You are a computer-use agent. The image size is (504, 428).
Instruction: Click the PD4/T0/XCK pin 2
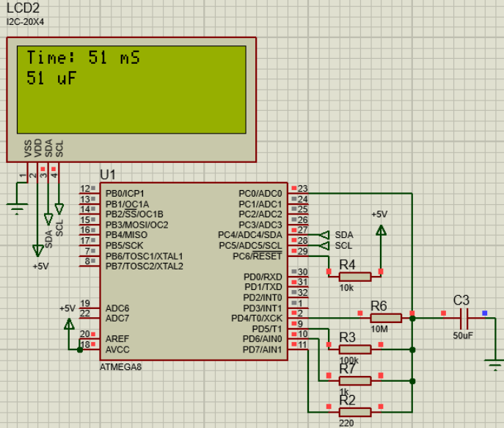298,318
